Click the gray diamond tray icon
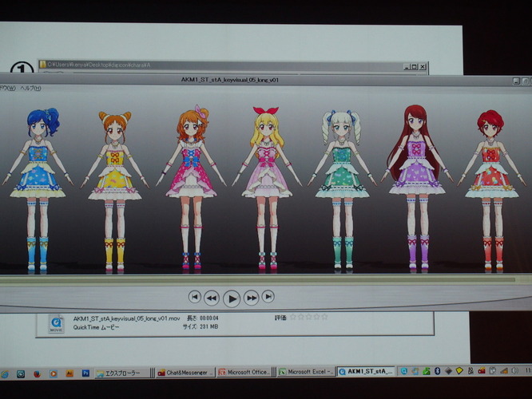 pyautogui.click(x=448, y=371)
